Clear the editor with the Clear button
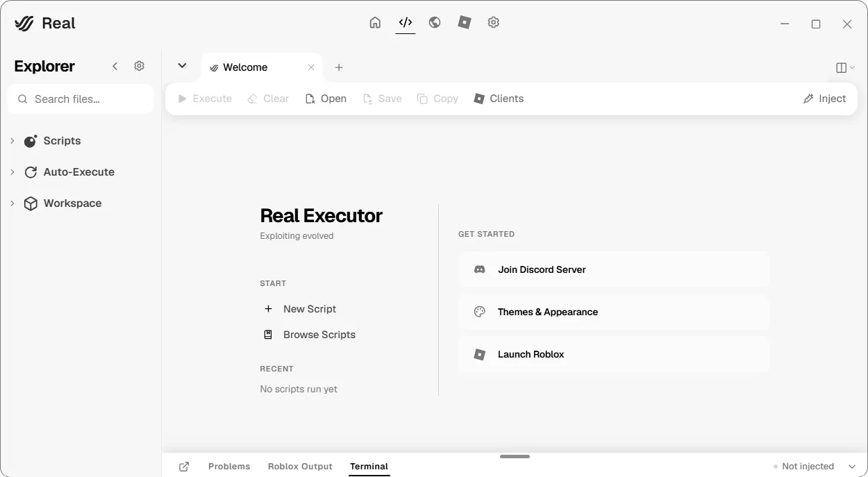Screen dimensions: 868x477 [268, 99]
